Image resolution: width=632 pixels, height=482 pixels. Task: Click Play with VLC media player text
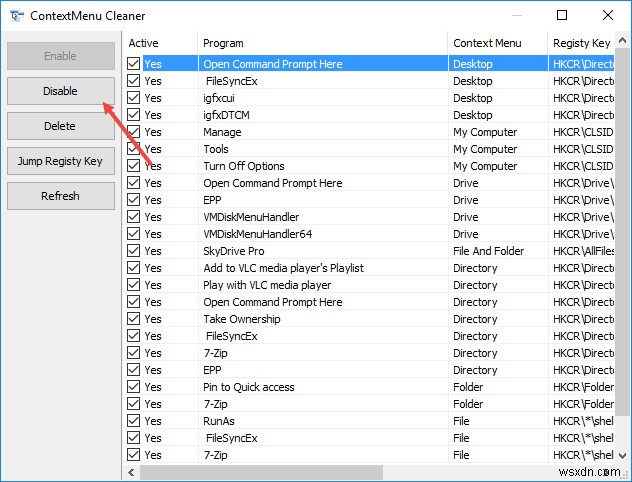[267, 285]
